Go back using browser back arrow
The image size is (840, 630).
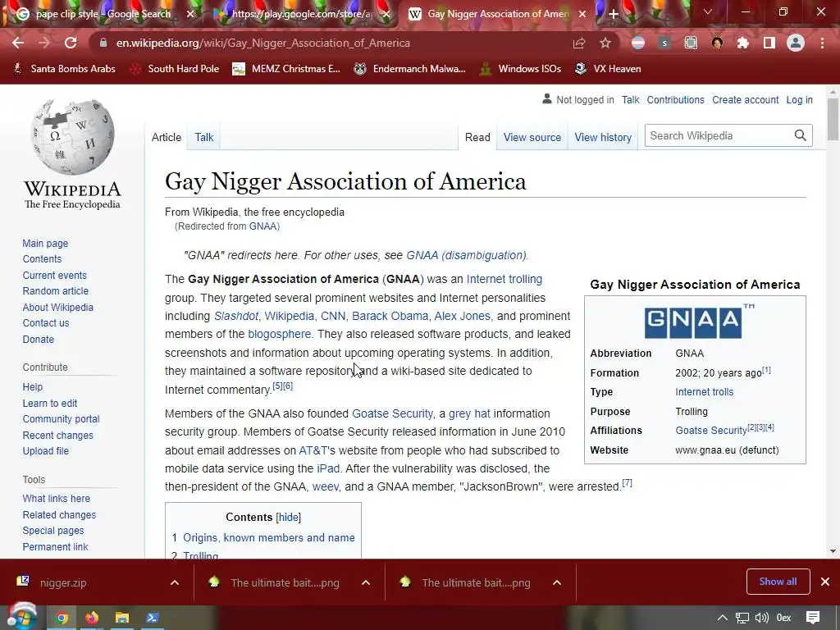coord(18,43)
